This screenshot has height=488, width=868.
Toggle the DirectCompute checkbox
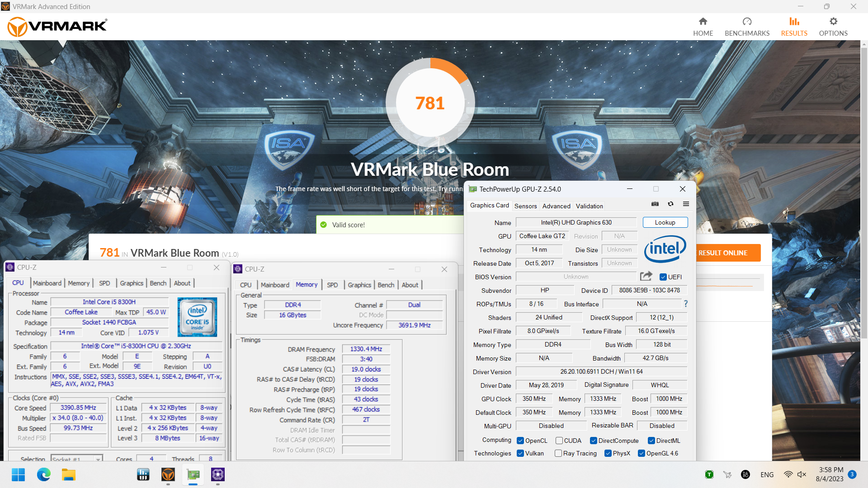(594, 441)
